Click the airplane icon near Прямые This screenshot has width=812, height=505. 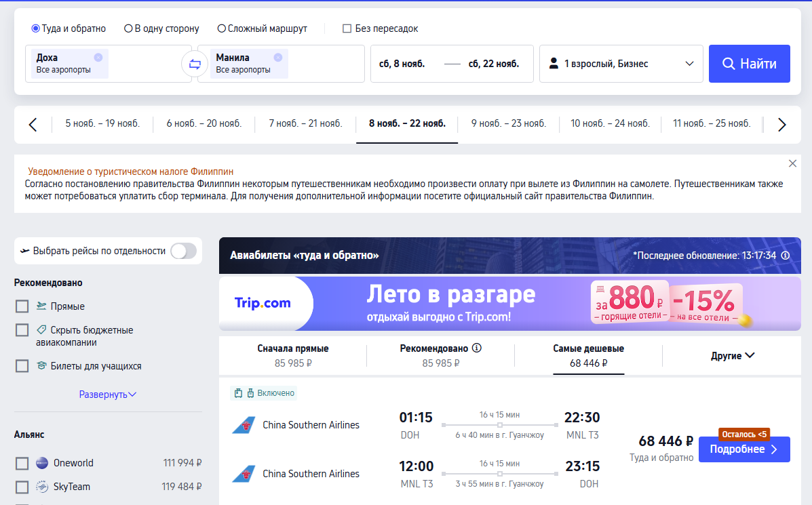click(41, 306)
